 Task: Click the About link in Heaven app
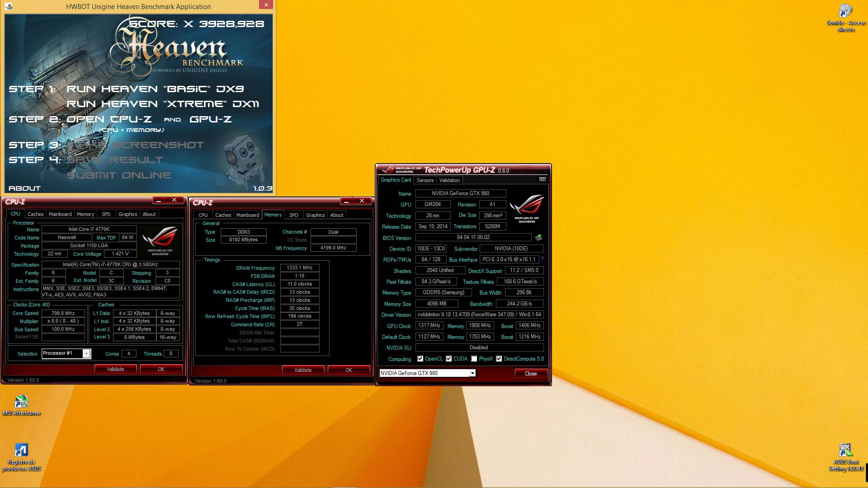(24, 188)
